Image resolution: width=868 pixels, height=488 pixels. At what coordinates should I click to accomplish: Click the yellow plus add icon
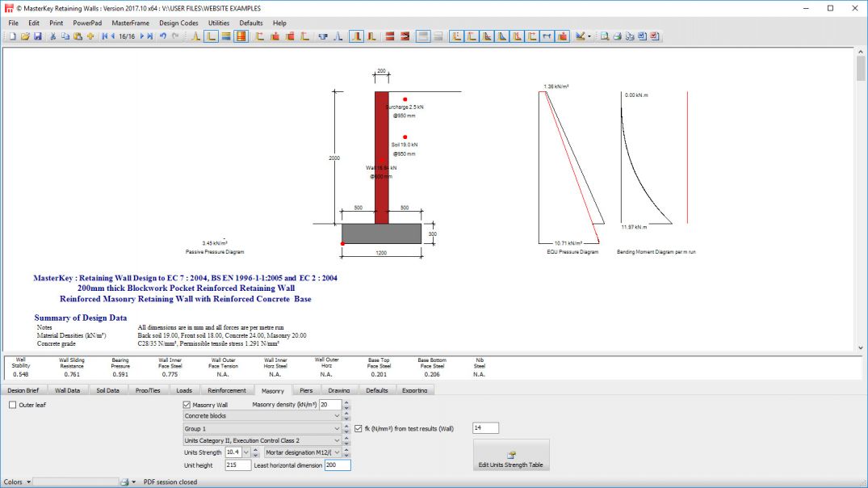click(90, 36)
